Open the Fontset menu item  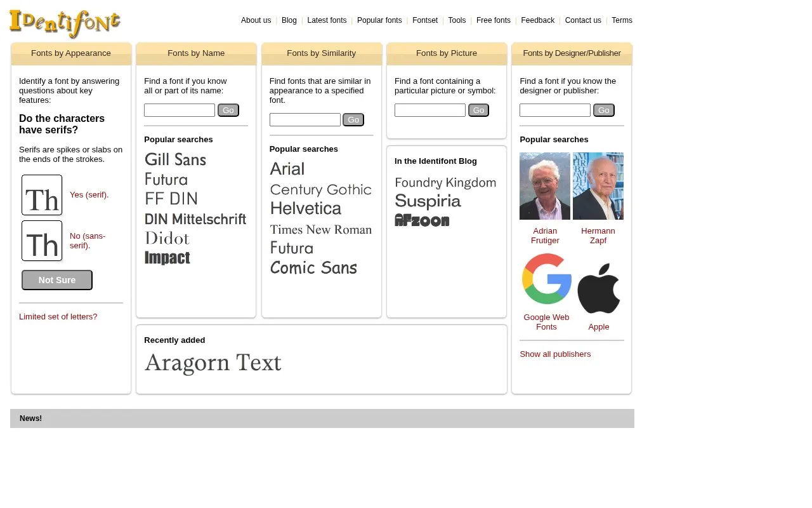point(425,20)
